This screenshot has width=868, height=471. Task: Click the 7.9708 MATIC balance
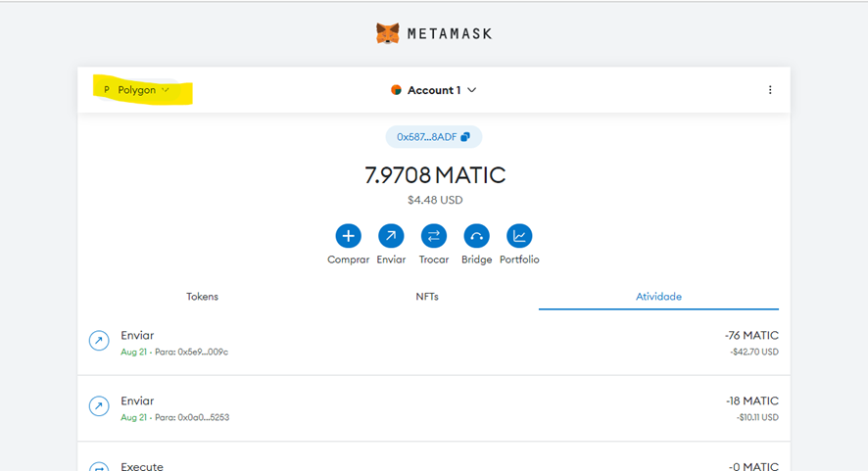tap(435, 175)
